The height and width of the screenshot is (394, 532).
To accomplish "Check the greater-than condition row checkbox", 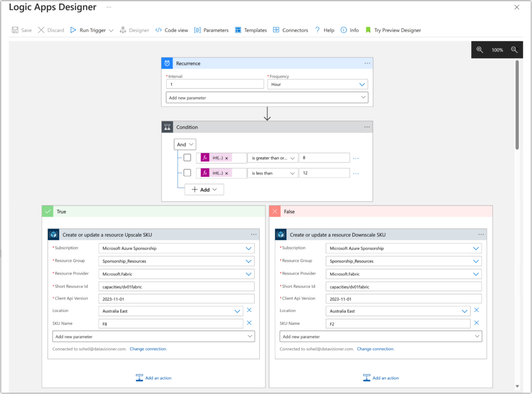I will [187, 158].
